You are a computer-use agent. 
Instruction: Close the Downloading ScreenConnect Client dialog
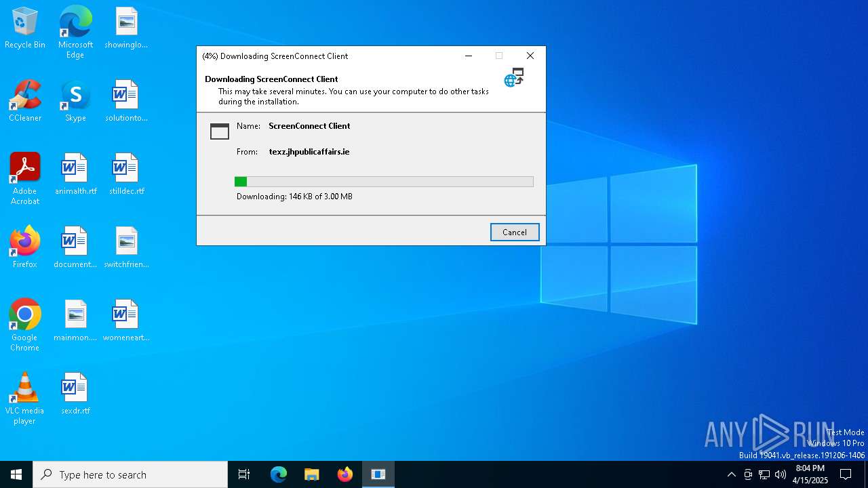(530, 56)
